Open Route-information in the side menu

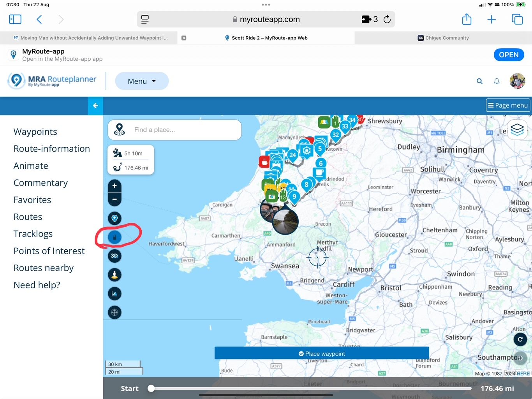coord(52,149)
